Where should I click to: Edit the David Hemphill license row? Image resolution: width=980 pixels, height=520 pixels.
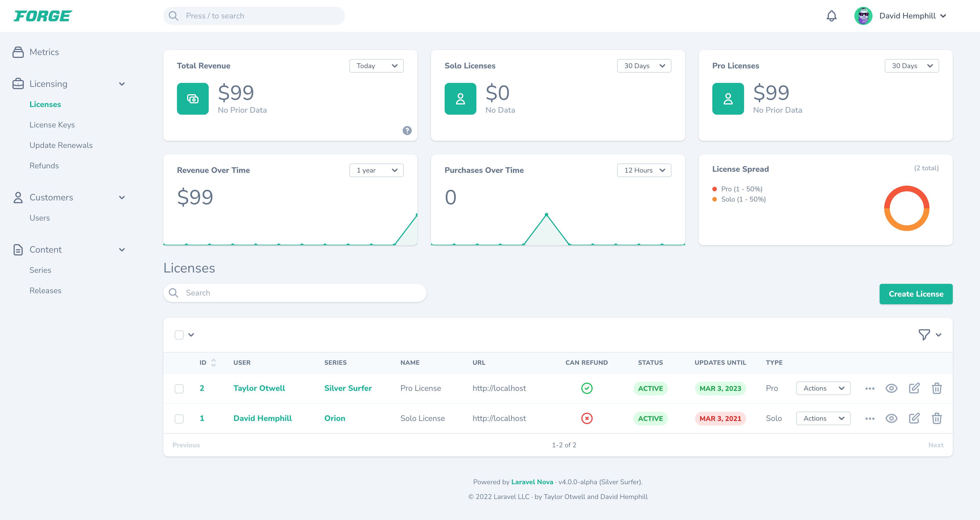point(914,418)
